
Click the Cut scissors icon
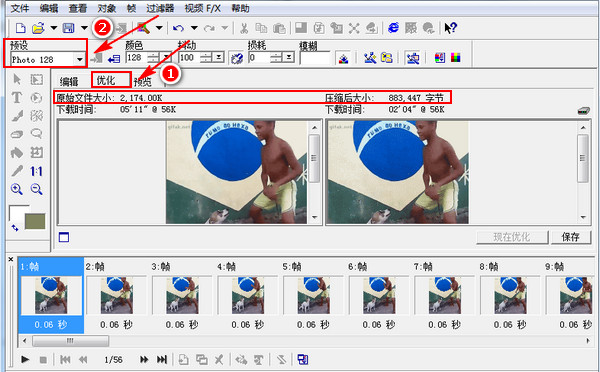click(244, 28)
